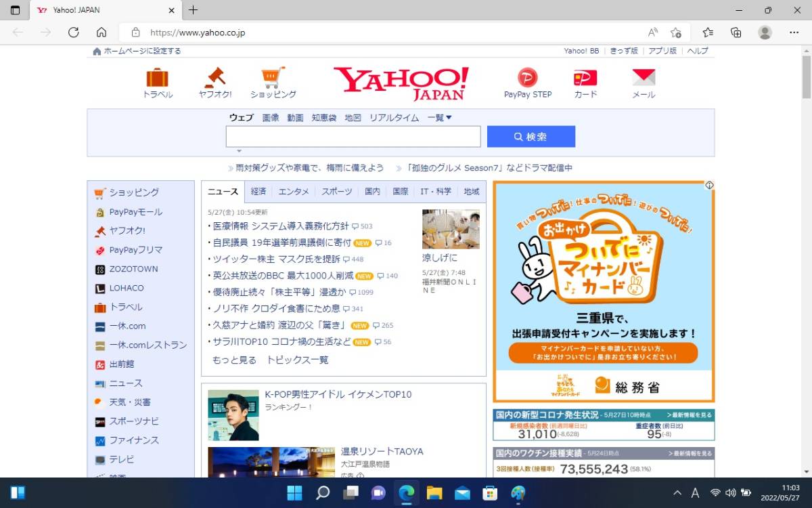This screenshot has width=812, height=508.
Task: Open the Favorites list icon
Action: click(708, 32)
